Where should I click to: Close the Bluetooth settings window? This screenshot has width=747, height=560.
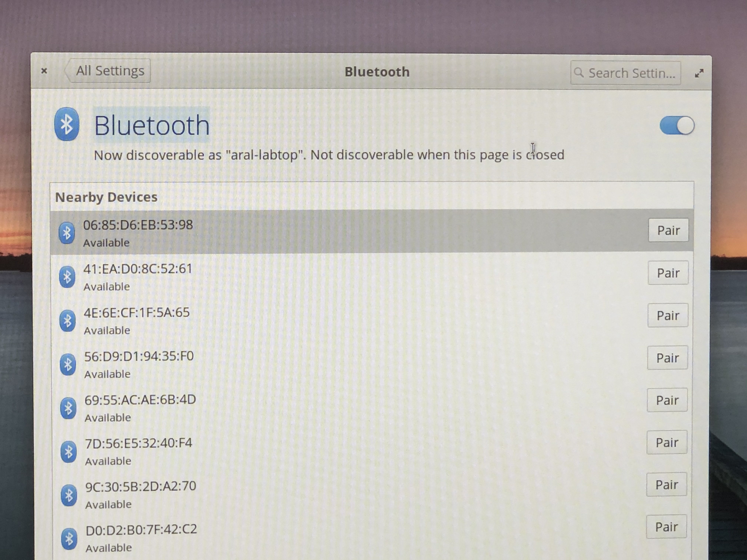click(44, 71)
